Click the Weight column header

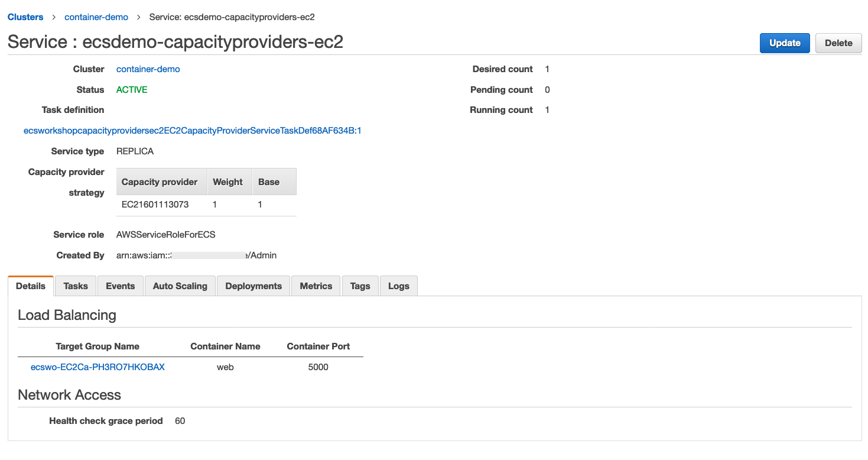click(x=229, y=182)
